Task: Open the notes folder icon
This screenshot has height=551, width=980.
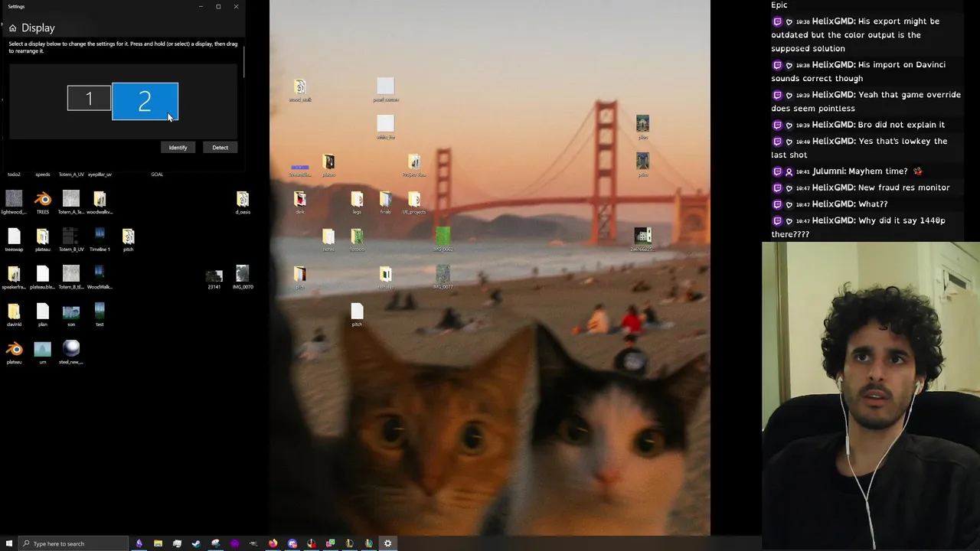Action: pyautogui.click(x=328, y=236)
